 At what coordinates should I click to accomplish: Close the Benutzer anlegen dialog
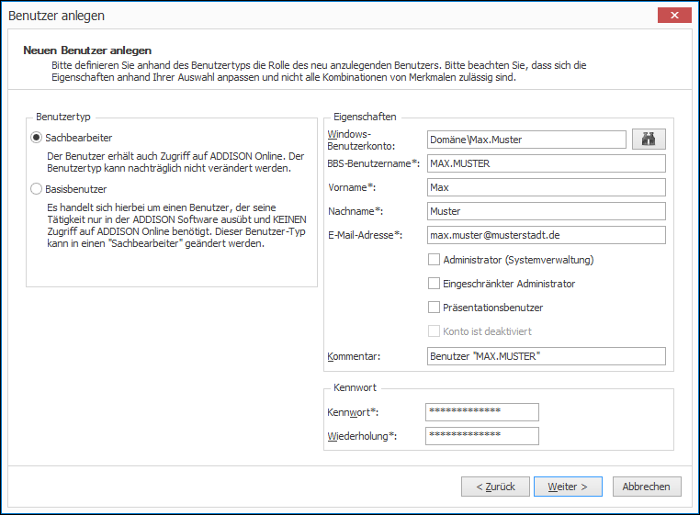point(674,15)
